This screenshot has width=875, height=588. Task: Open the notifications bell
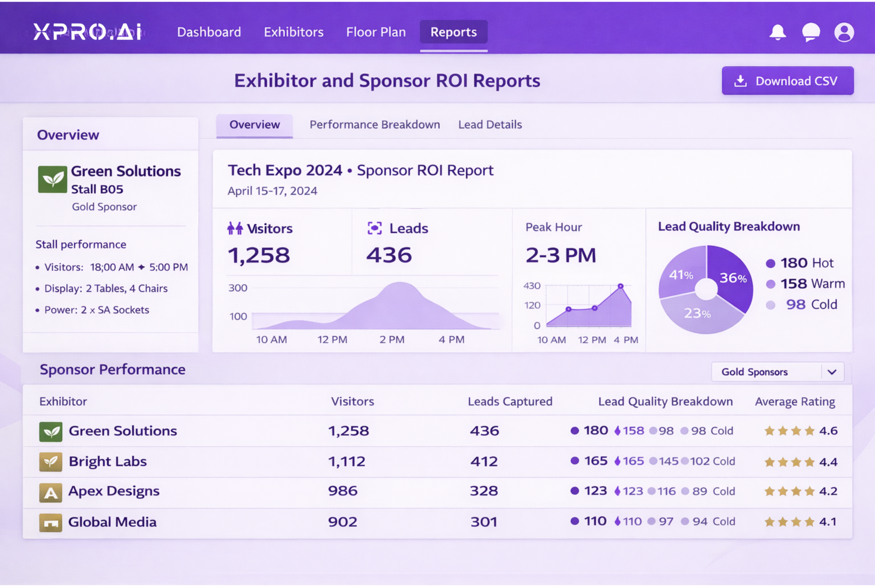[x=777, y=32]
